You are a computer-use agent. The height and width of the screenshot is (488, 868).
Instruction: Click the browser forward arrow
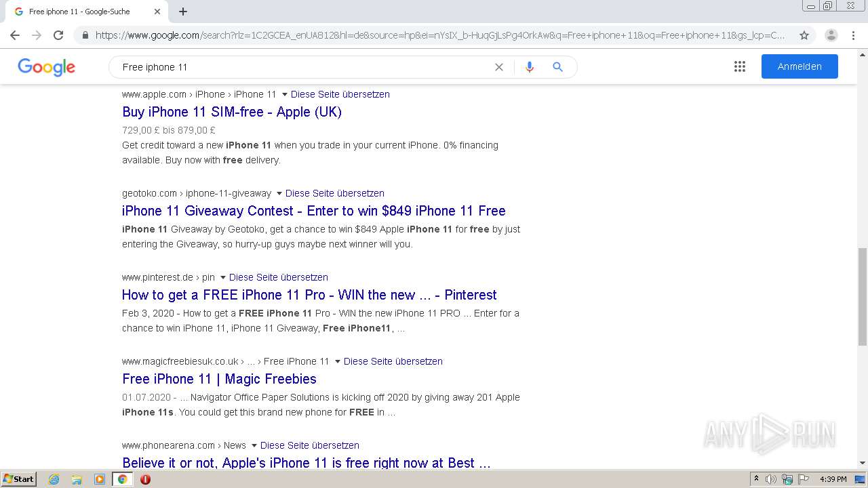37,35
